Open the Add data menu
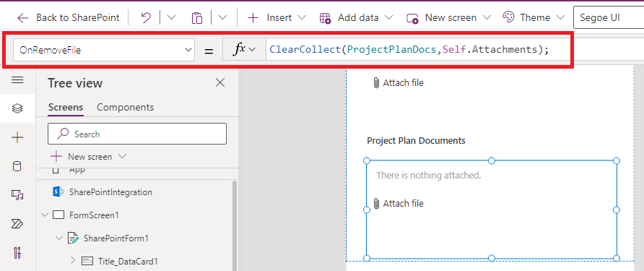The image size is (644, 271). coord(357,17)
